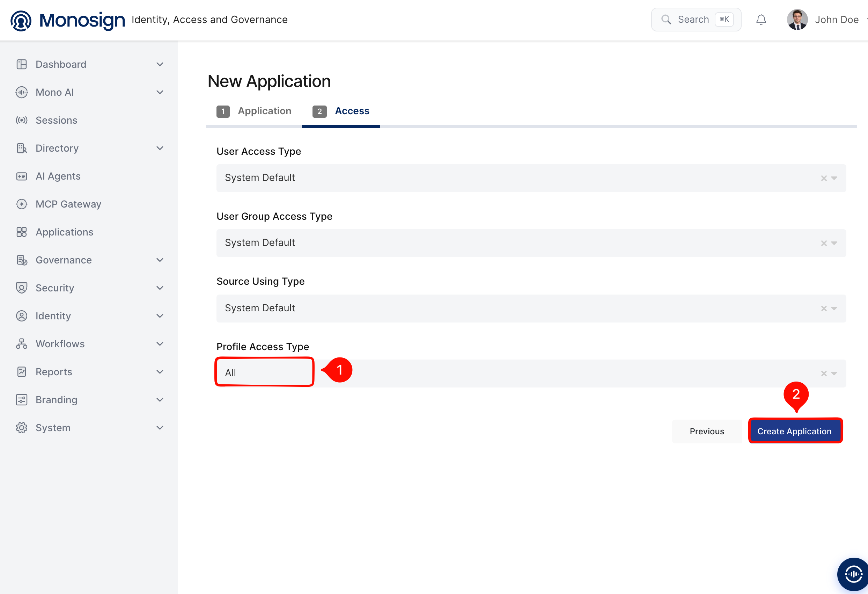Viewport: 868px width, 594px height.
Task: Click the System gear icon
Action: (22, 428)
